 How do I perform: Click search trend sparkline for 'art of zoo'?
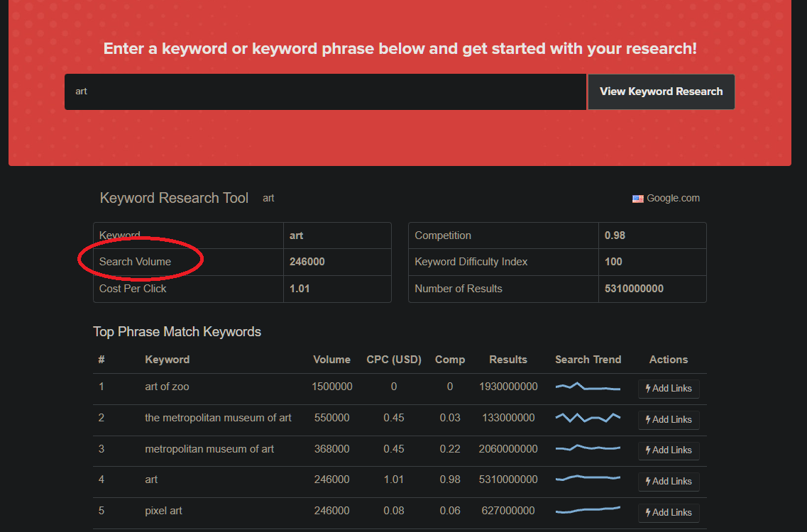point(588,387)
